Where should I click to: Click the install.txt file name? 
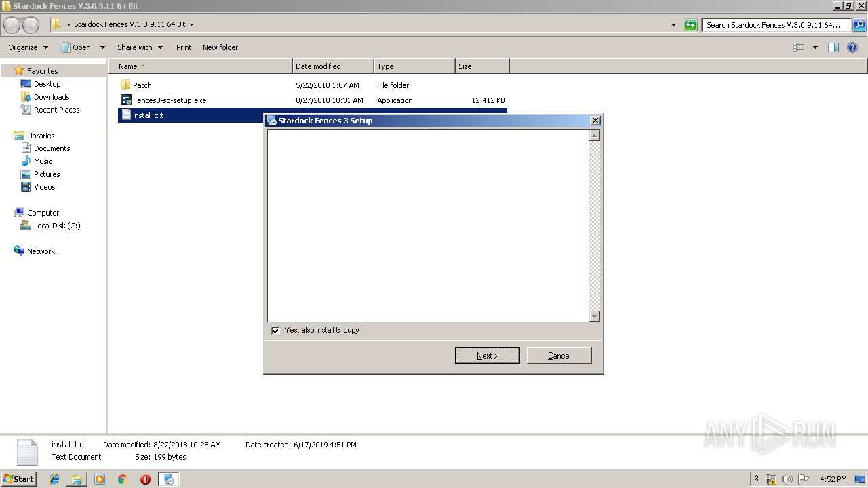[149, 115]
